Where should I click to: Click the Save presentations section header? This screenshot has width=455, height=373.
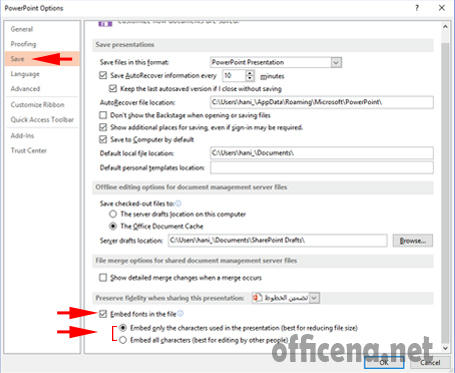125,45
